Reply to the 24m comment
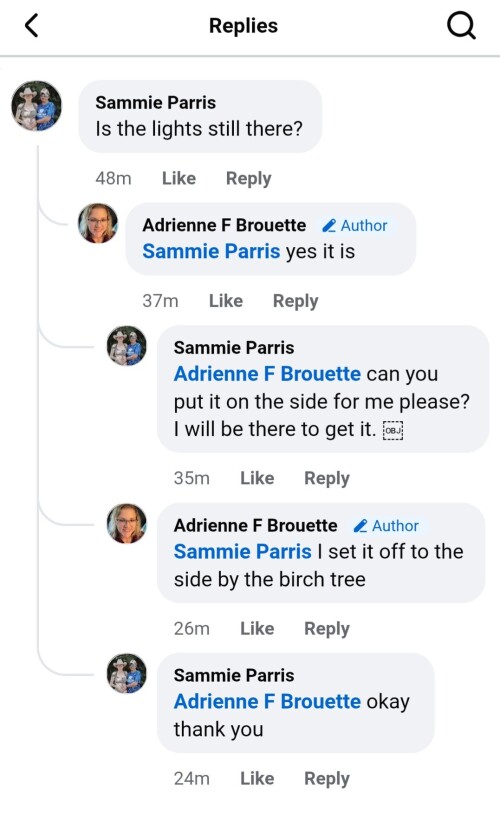 pos(327,779)
